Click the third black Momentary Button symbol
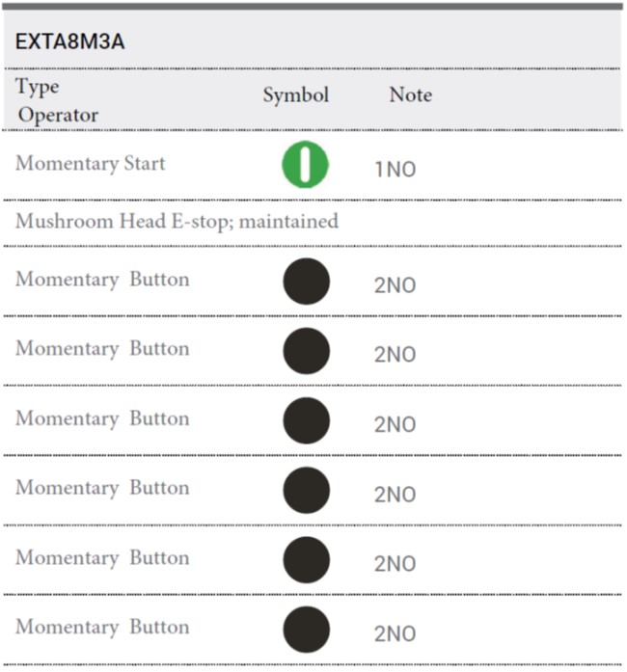Image resolution: width=627 pixels, height=672 pixels. pos(306,420)
